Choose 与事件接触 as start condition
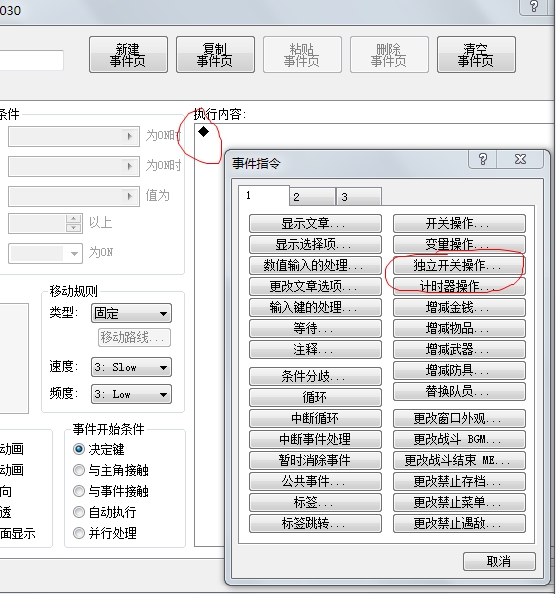Screen dimensions: 556x594 pos(79,491)
